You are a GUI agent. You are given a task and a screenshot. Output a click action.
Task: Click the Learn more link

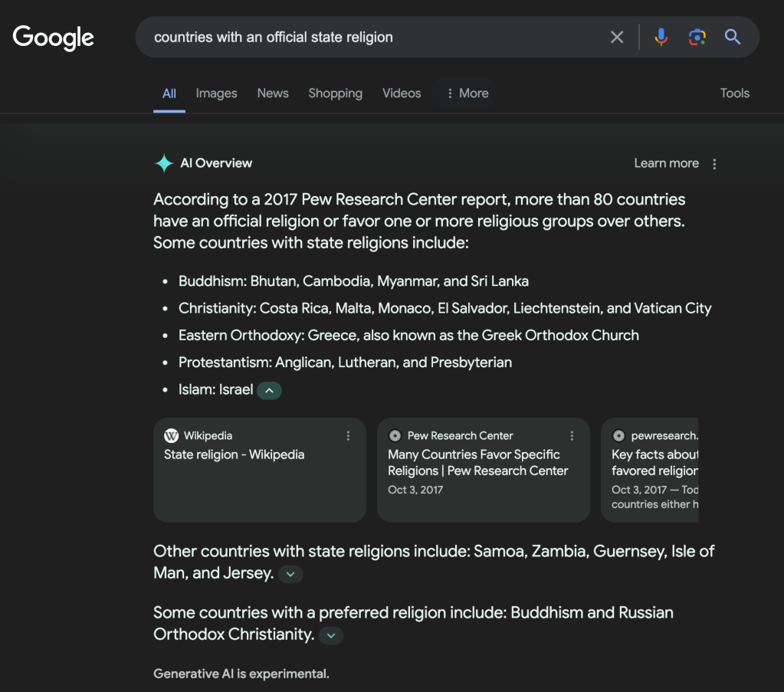click(666, 163)
